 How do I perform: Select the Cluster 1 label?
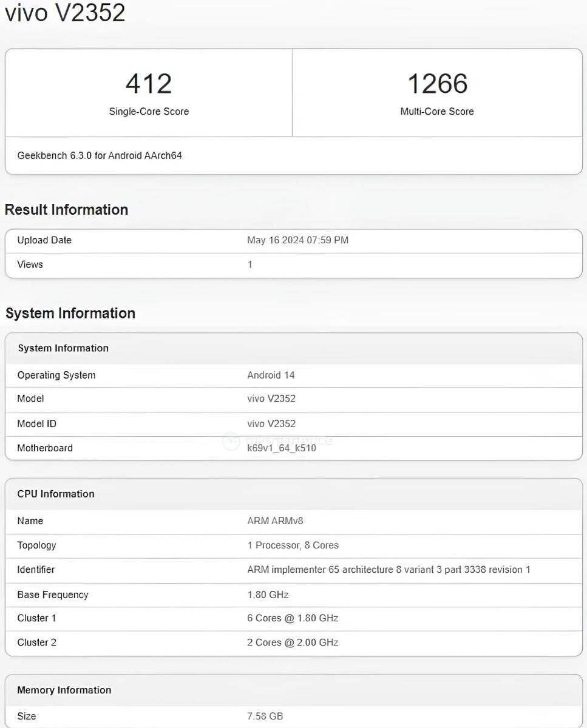(36, 618)
